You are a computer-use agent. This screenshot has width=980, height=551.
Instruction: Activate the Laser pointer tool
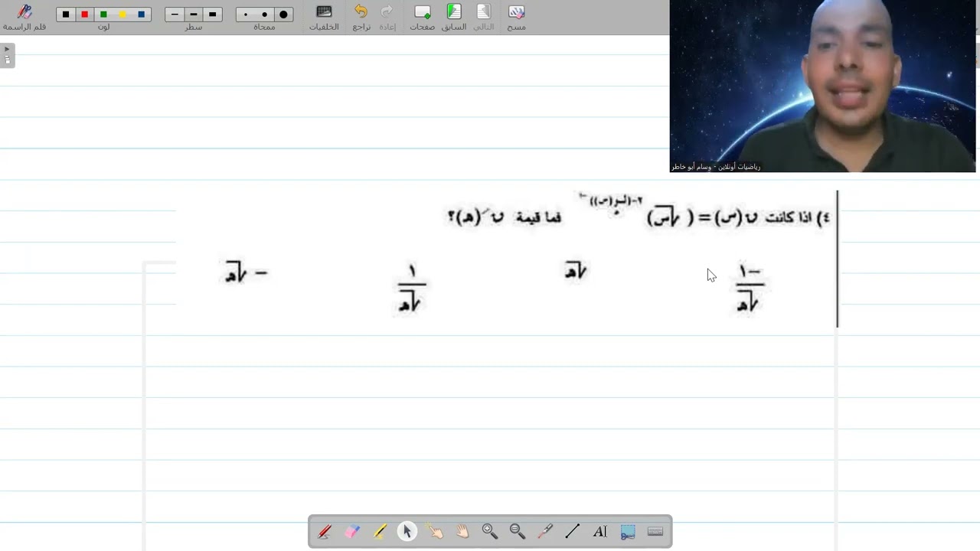(545, 531)
